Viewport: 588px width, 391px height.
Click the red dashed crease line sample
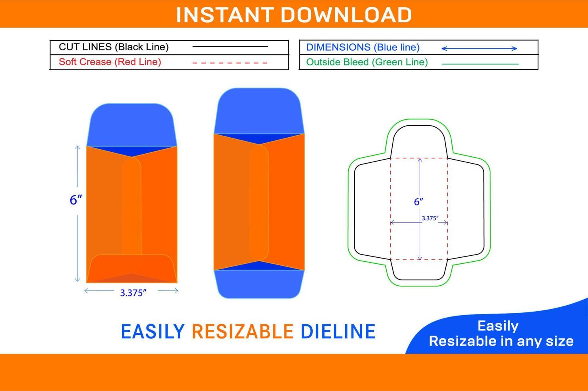230,63
